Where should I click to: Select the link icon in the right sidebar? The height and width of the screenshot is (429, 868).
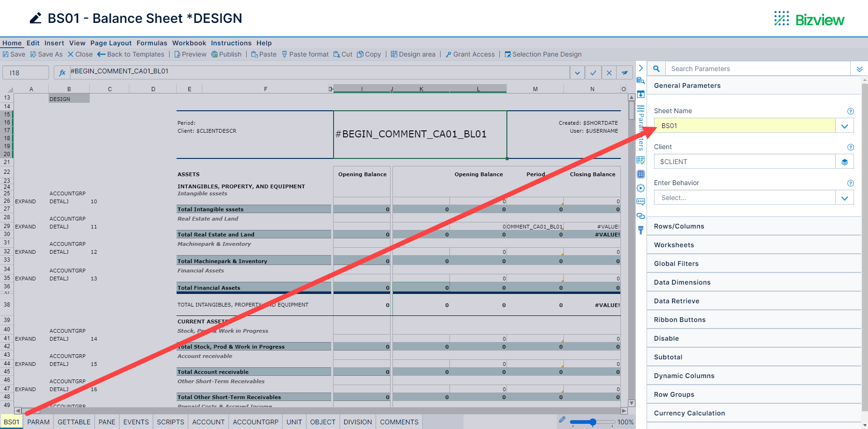click(x=640, y=215)
